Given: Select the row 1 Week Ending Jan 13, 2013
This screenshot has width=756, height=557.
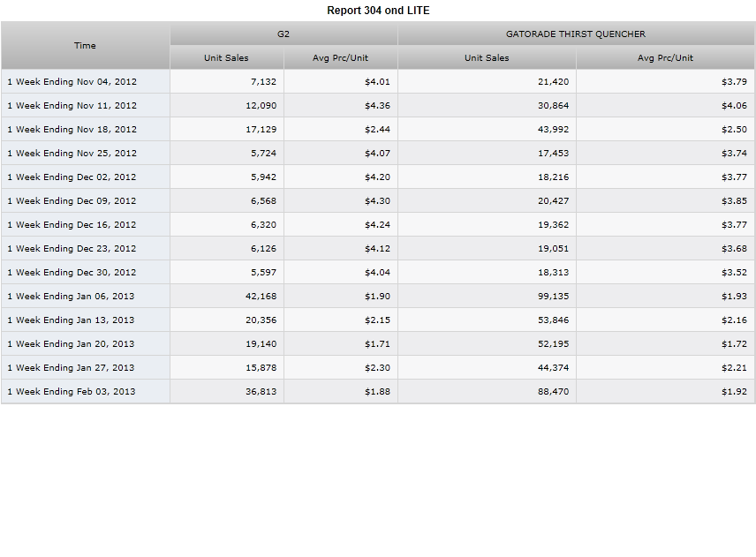Looking at the screenshot, I should 378,320.
